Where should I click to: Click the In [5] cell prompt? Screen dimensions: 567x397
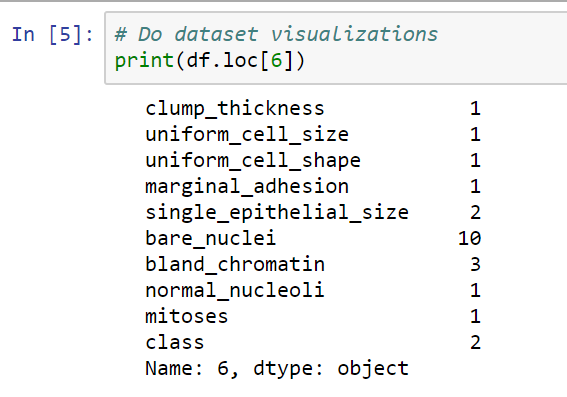pyautogui.click(x=52, y=35)
